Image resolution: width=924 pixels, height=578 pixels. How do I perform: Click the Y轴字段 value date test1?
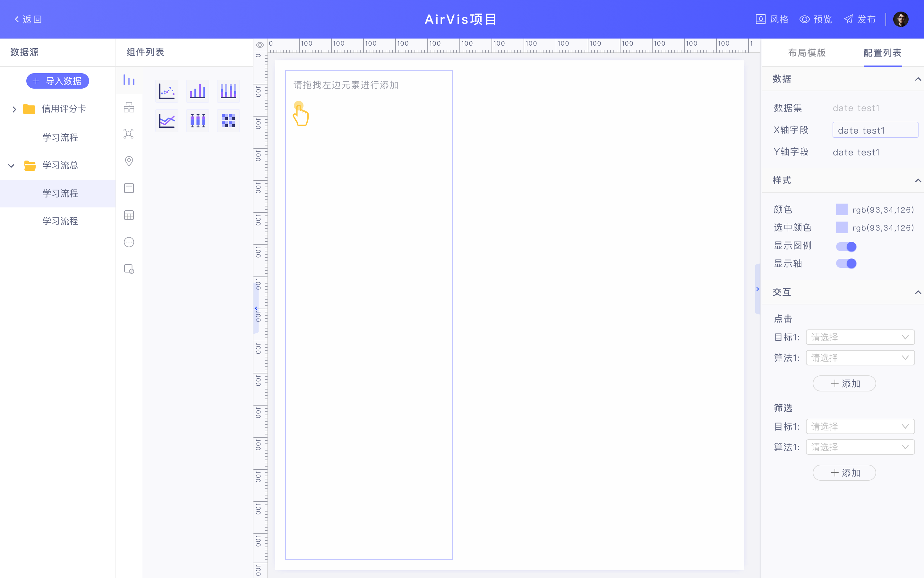coord(856,152)
